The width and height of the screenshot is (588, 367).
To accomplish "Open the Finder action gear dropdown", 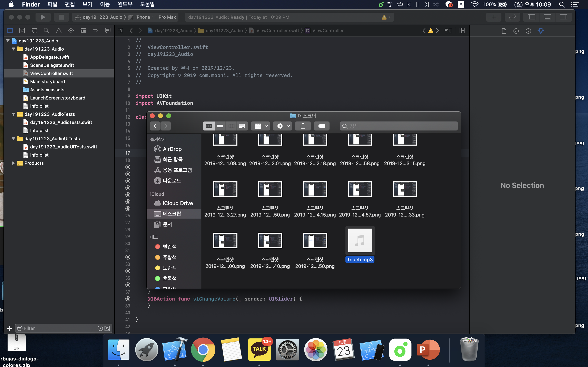I will pyautogui.click(x=283, y=126).
